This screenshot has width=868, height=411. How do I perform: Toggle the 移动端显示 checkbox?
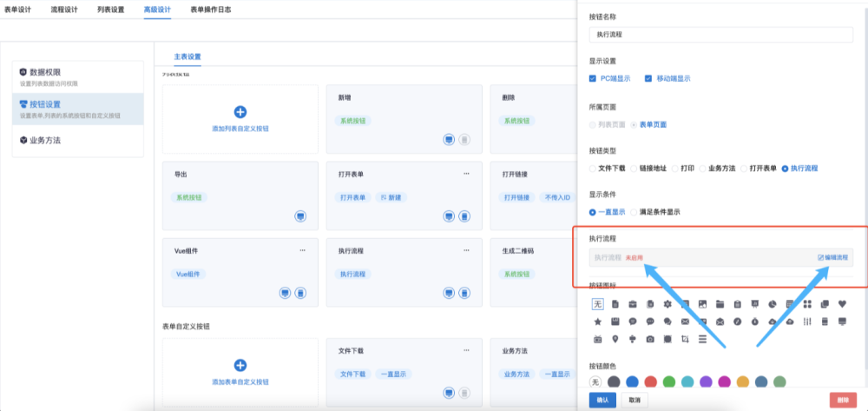pyautogui.click(x=648, y=78)
